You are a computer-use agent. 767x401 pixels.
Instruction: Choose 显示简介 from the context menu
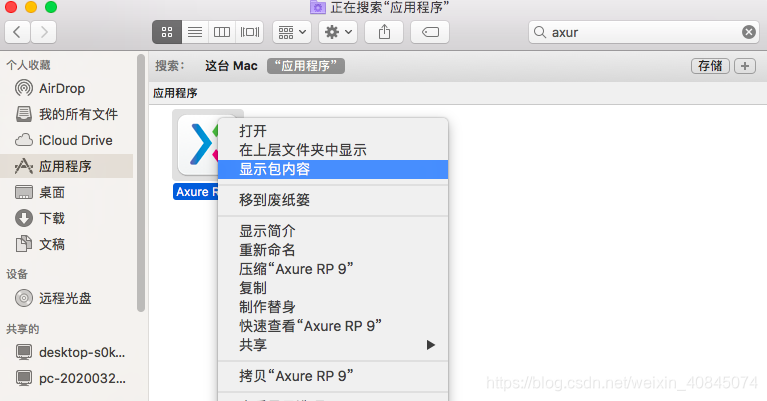coord(333,231)
